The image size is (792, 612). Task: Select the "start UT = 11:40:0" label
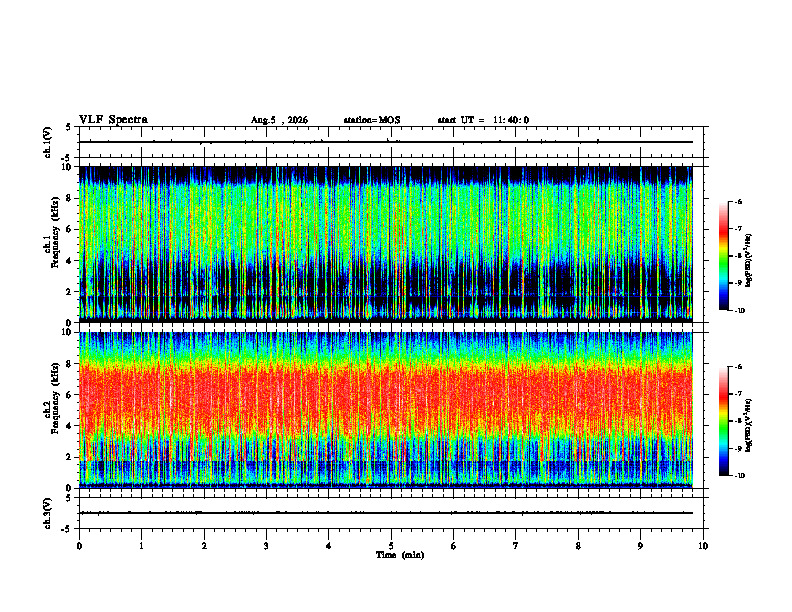[x=483, y=120]
